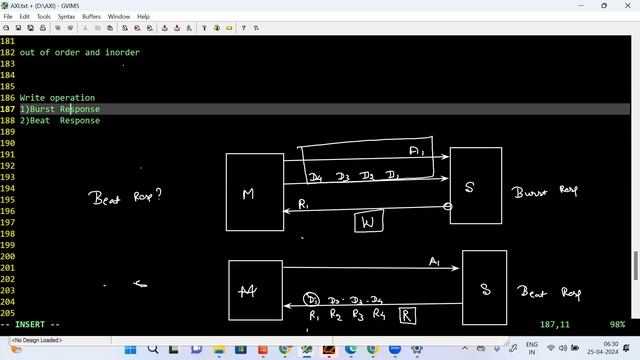Click the Save All files toolbar icon
This screenshot has height=360, width=640.
(x=31, y=28)
